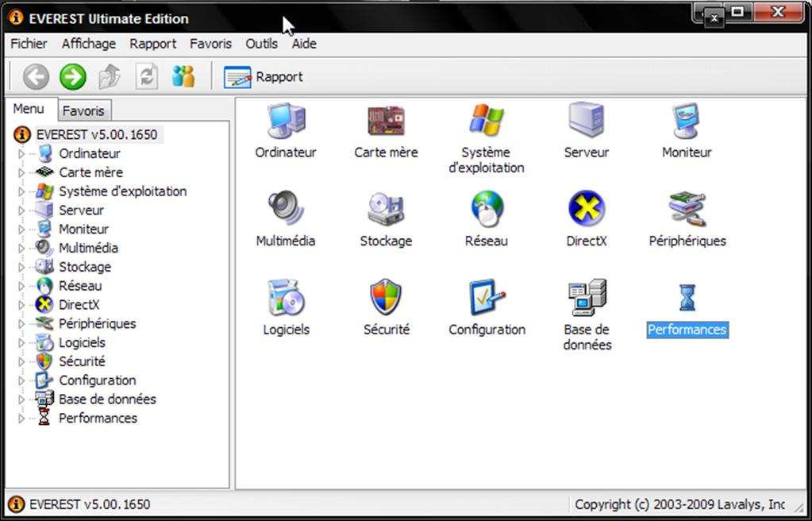Select Serveur in the tree
Viewport: 812px width, 521px height.
coord(81,210)
